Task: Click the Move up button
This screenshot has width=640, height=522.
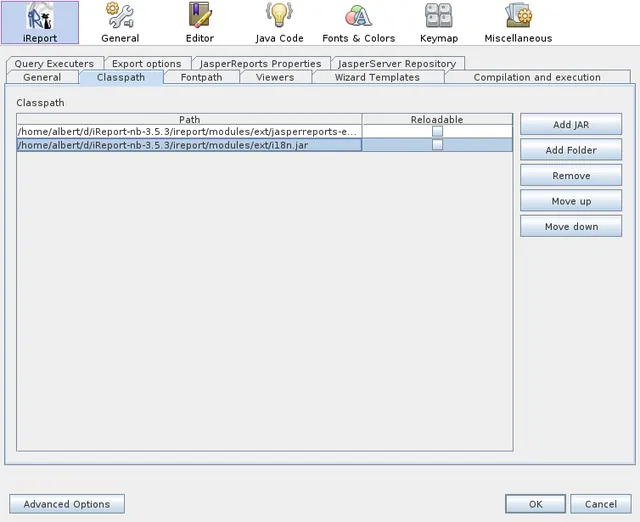Action: pos(571,201)
